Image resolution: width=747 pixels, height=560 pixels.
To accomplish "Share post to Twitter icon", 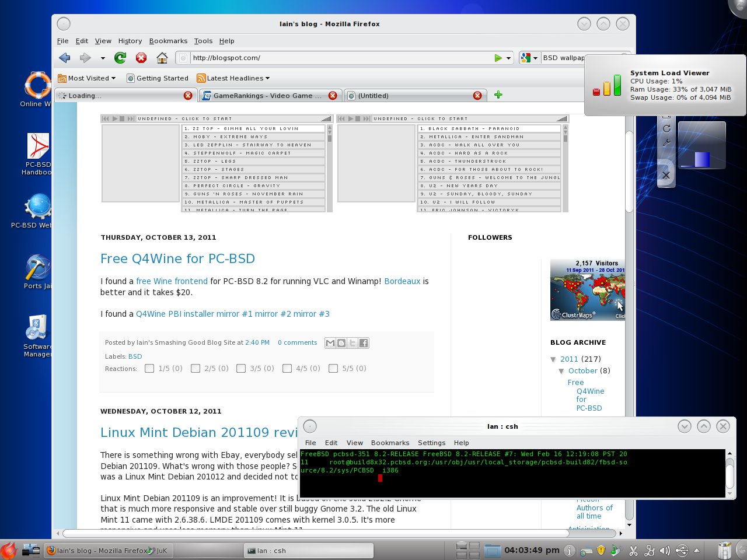I will click(x=352, y=343).
